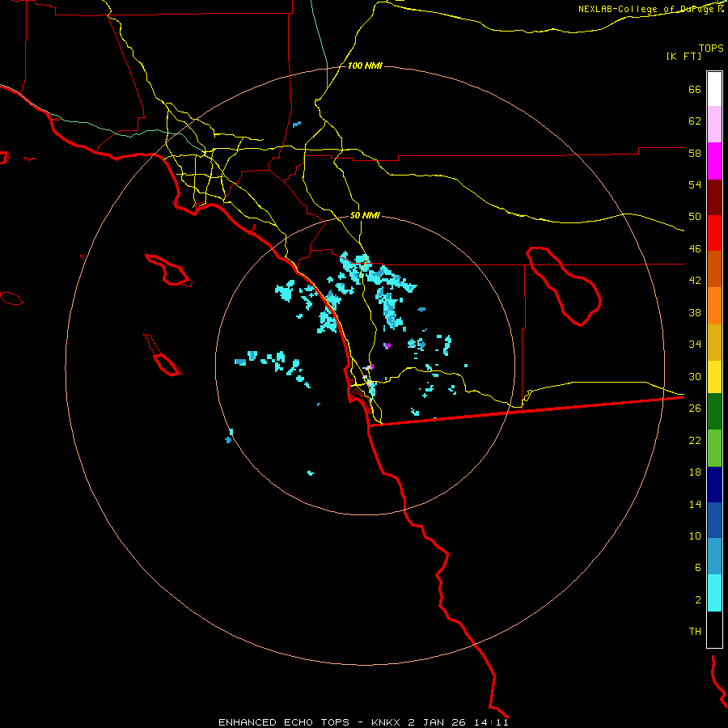The height and width of the screenshot is (728, 728).
Task: Click the medium blue legend swatch
Action: click(x=714, y=520)
